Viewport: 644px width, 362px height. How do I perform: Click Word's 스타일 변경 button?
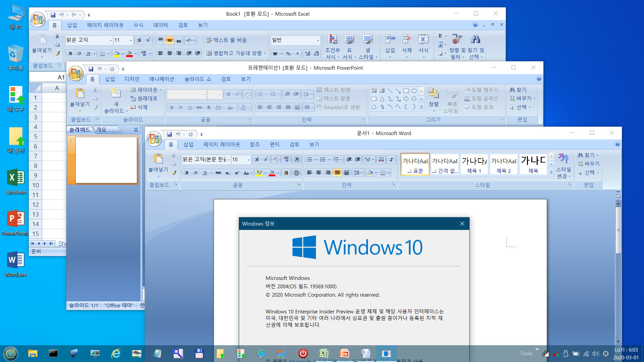coord(563,166)
